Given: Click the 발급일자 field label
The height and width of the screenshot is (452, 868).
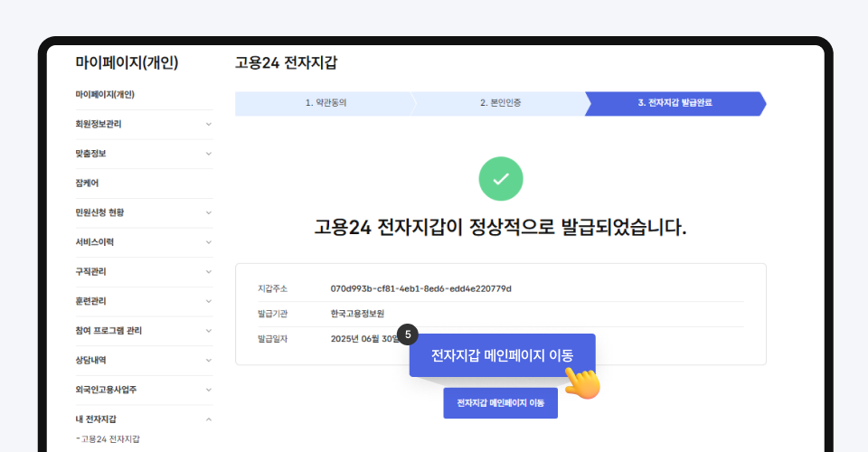Looking at the screenshot, I should pyautogui.click(x=272, y=339).
